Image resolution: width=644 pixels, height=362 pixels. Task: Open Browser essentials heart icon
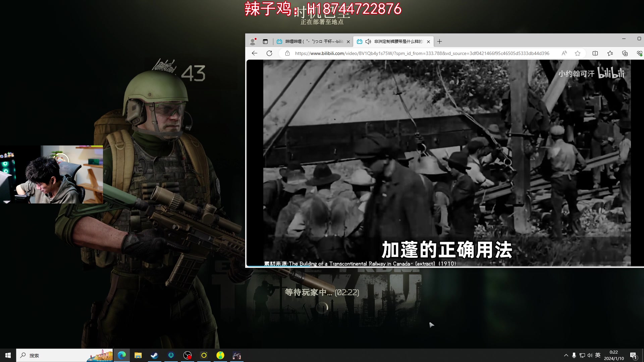pos(639,53)
